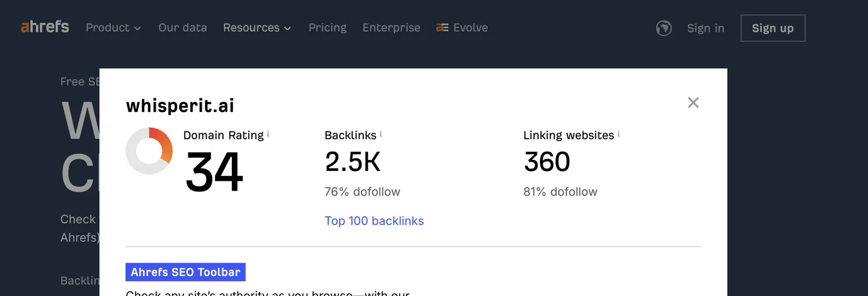Click the Backlinks value 2.5K

(353, 162)
